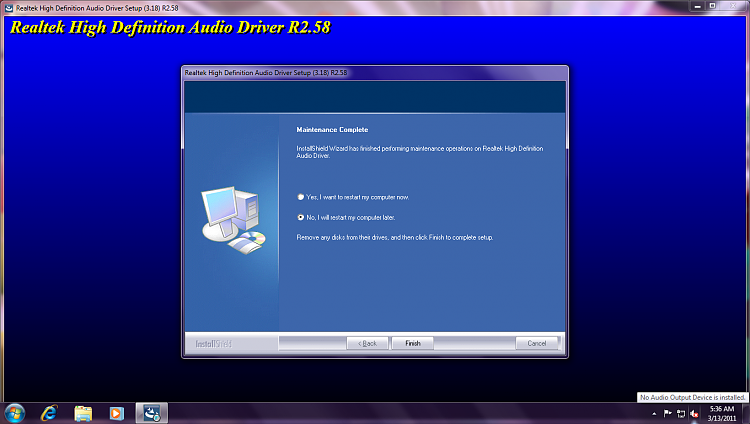Viewport: 750px width, 424px height.
Task: Click the muted speaker tray icon
Action: [695, 413]
